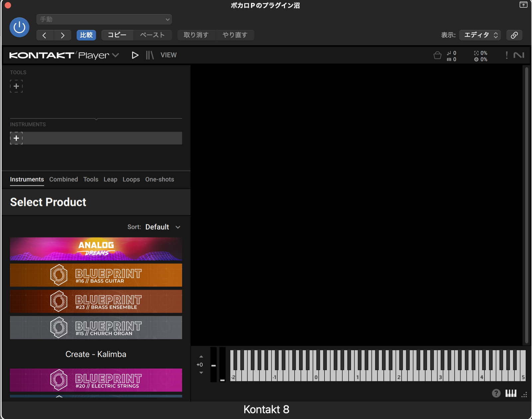
Task: Click the rack area vertical scrollbar
Action: pyautogui.click(x=526, y=205)
